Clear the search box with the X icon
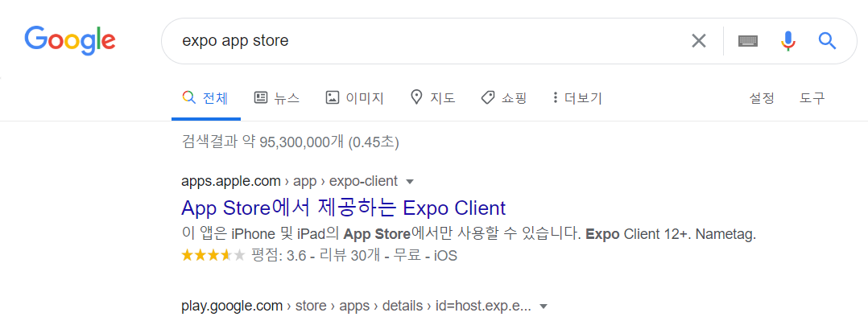This screenshot has height=321, width=868. click(x=699, y=40)
